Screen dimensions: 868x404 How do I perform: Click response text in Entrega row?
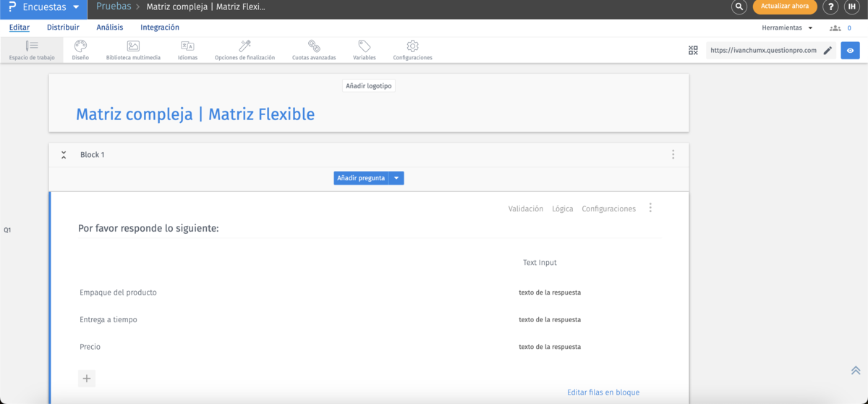coord(550,319)
